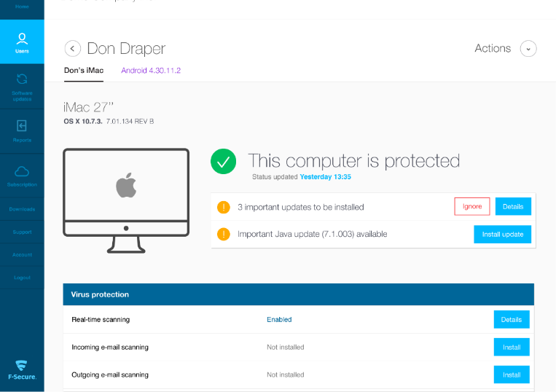Click 'Not installed' in Outgoing e-mail row

286,375
